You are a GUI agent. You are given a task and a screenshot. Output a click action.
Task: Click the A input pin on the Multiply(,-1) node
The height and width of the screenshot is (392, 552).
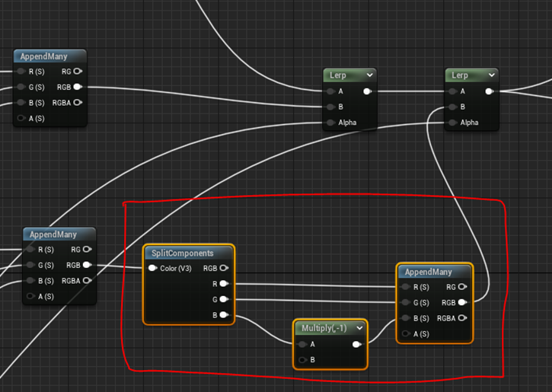point(303,344)
